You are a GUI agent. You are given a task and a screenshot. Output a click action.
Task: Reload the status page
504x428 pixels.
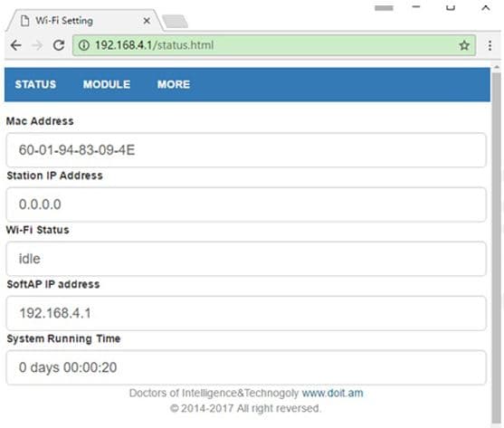click(59, 45)
